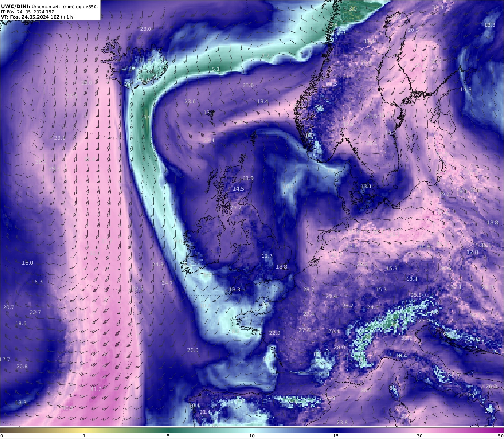Click the value 23.1 southwest of Iceland
The width and height of the screenshot is (504, 439).
60,138
